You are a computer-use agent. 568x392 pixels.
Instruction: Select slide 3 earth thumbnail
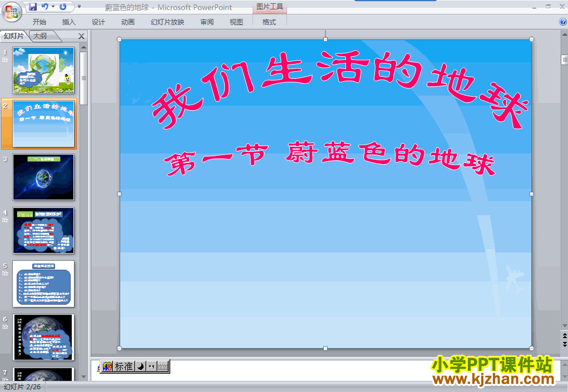[43, 177]
